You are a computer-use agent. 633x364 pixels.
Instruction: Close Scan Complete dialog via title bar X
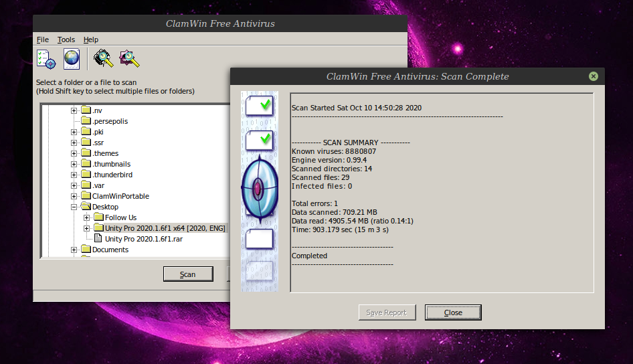coord(593,76)
